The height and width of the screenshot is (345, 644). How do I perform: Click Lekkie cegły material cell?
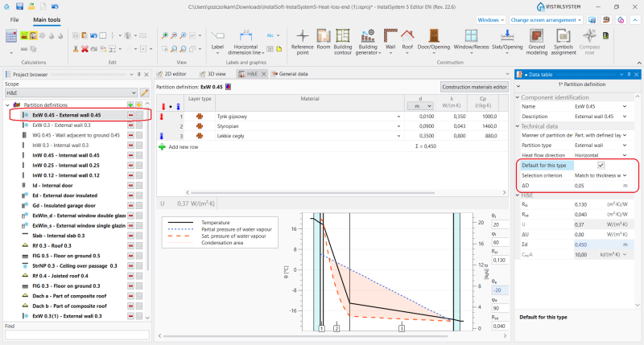pos(309,136)
